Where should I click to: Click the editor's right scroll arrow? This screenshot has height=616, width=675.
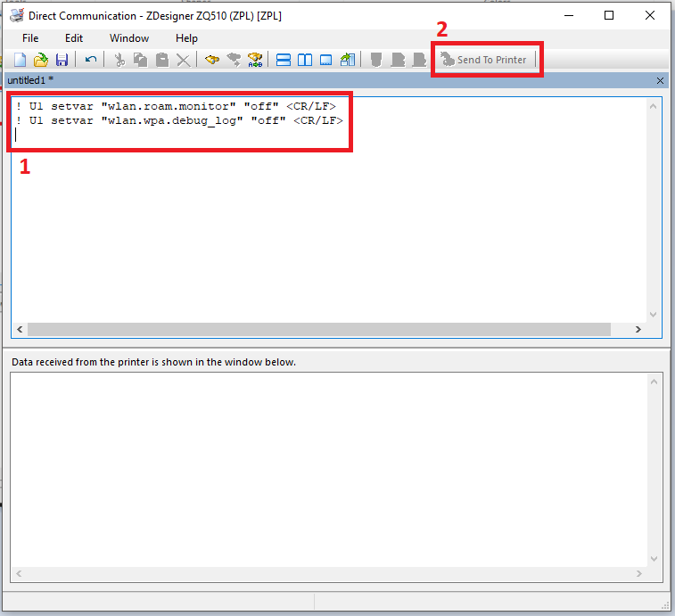(x=638, y=329)
